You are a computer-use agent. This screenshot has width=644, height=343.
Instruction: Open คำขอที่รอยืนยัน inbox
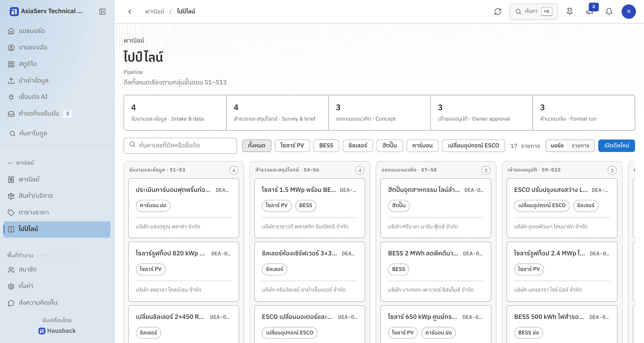(57, 114)
